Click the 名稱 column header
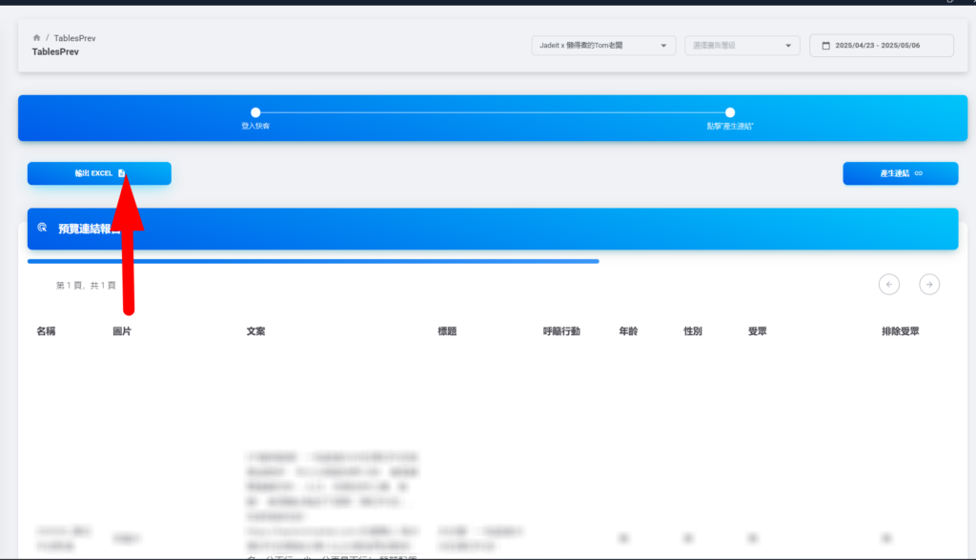This screenshot has height=560, width=976. pos(46,331)
